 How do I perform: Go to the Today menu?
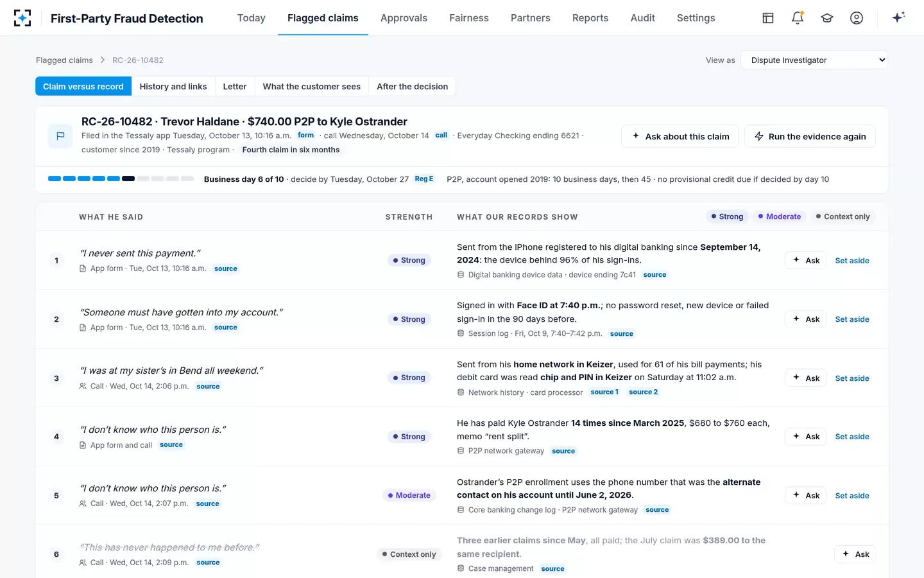coord(252,18)
